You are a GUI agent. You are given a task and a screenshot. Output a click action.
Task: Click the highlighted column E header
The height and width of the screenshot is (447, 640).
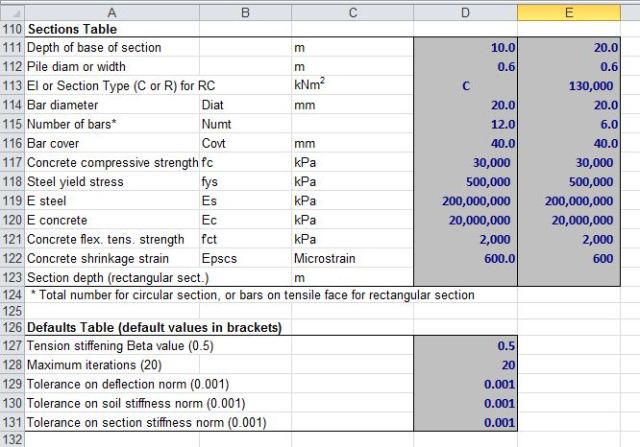click(568, 12)
